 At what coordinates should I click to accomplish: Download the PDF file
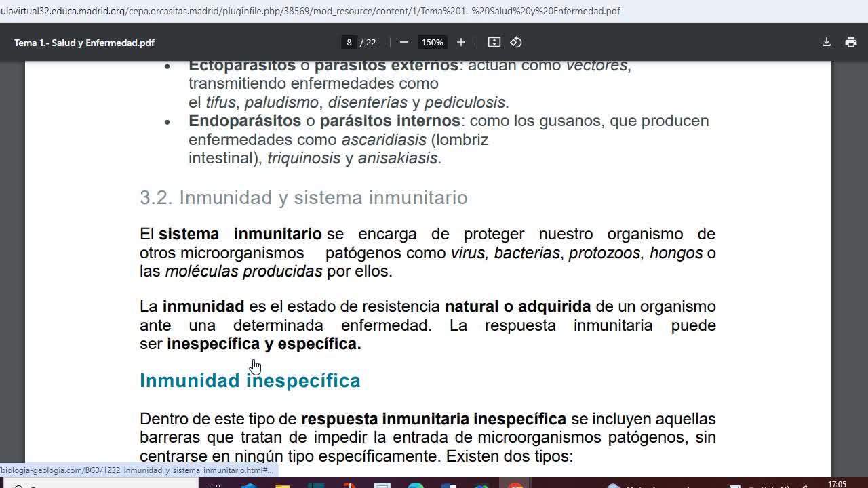click(827, 42)
